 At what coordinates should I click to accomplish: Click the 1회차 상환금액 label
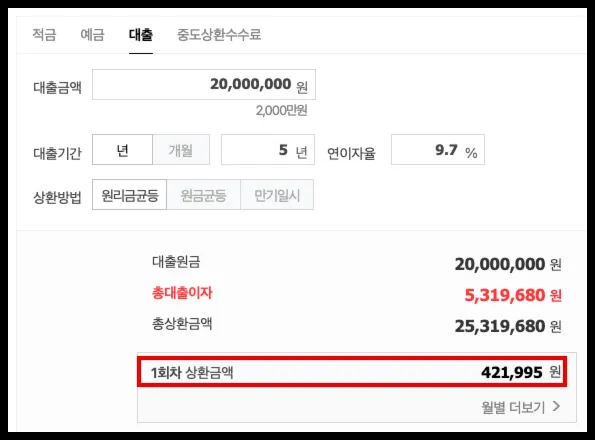(x=192, y=372)
